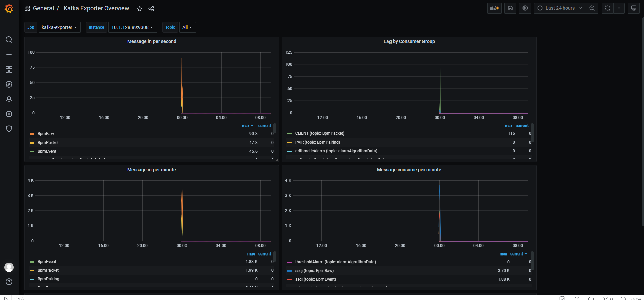The width and height of the screenshot is (644, 300).
Task: Refresh the dashboard
Action: point(608,8)
